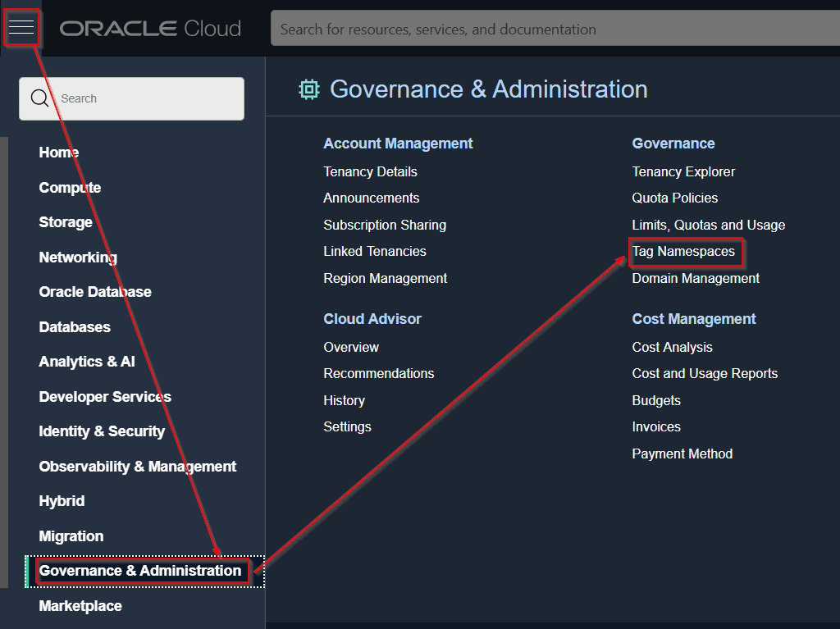Open Governance & Administration menu item
The height and width of the screenshot is (629, 840).
pos(140,571)
